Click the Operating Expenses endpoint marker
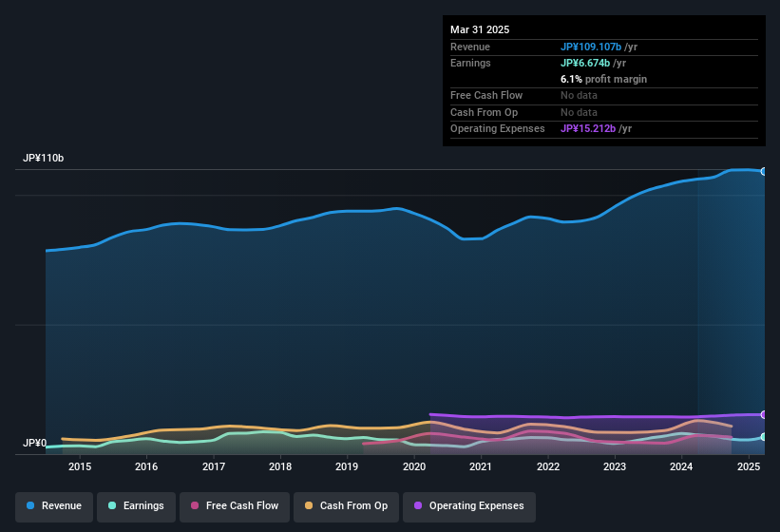Screen dimensions: 780x532 pyautogui.click(x=764, y=414)
